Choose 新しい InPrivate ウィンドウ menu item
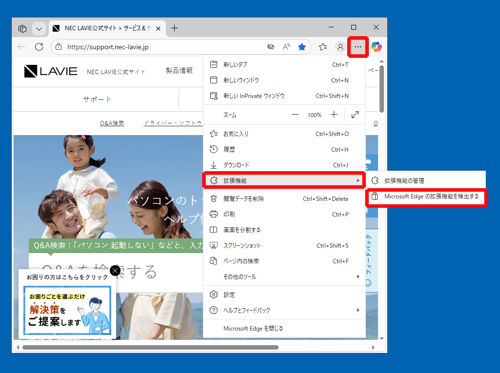500x373 pixels. [x=284, y=96]
